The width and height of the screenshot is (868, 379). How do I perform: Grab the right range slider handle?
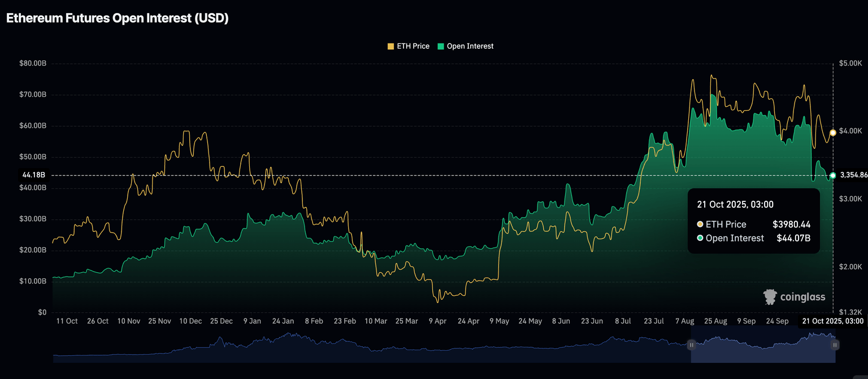pos(835,344)
